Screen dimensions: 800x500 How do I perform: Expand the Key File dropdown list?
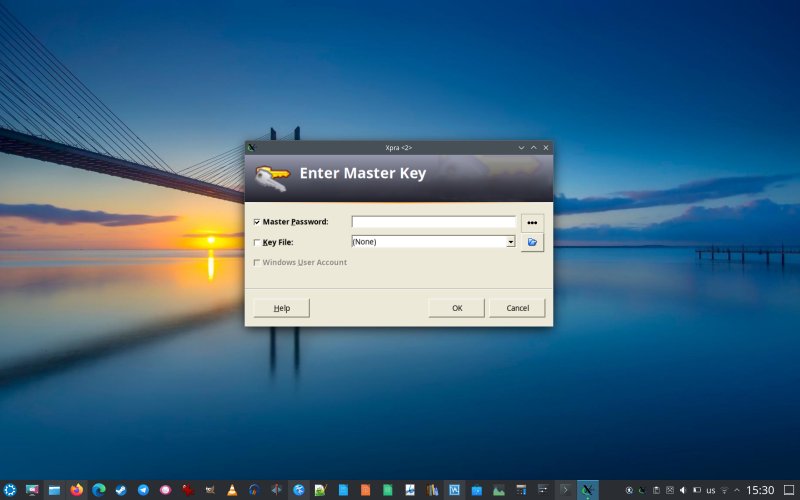(510, 242)
